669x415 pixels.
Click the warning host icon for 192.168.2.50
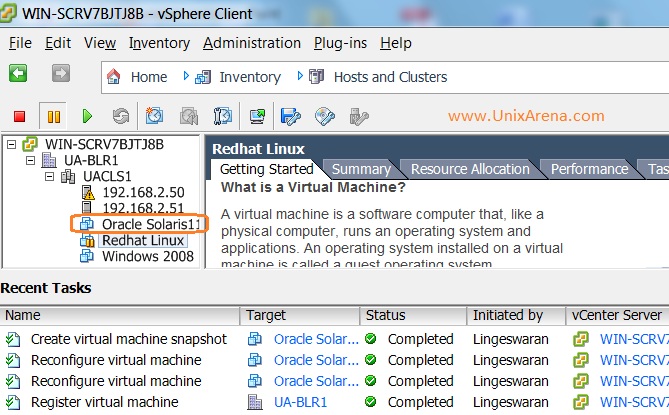click(87, 192)
